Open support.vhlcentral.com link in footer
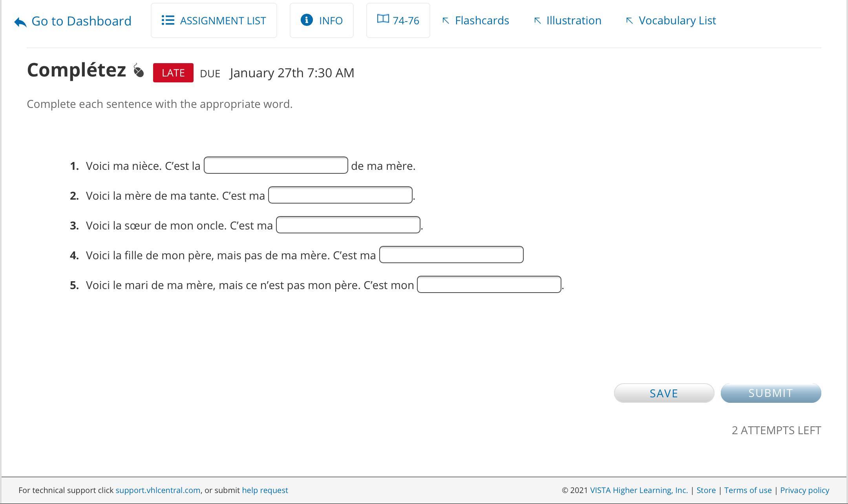The image size is (848, 504). (158, 490)
